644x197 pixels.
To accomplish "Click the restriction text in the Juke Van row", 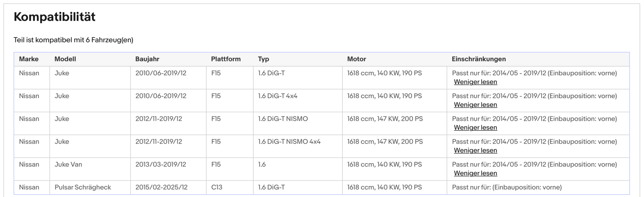I will [x=534, y=164].
